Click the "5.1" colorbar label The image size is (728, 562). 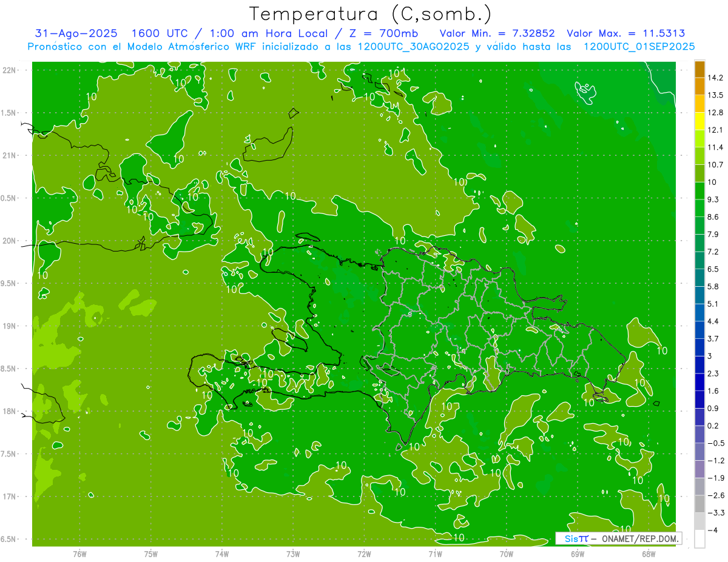[713, 304]
